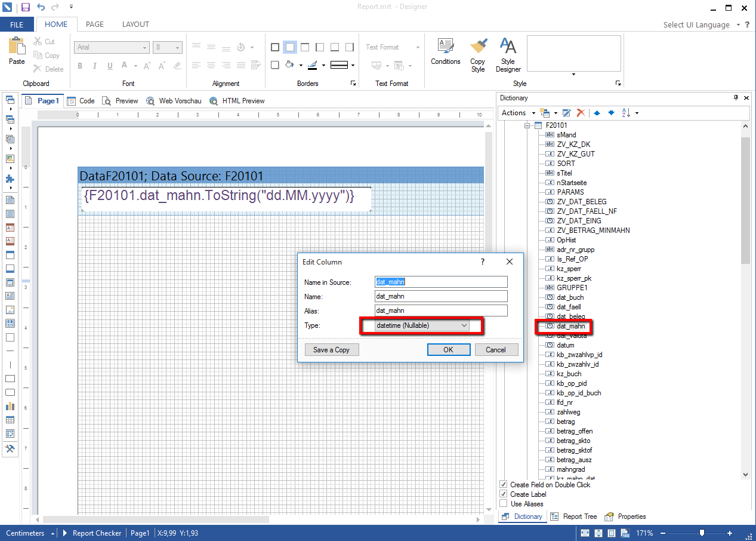Open the font size dropdown
This screenshot has width=756, height=541.
[x=178, y=48]
